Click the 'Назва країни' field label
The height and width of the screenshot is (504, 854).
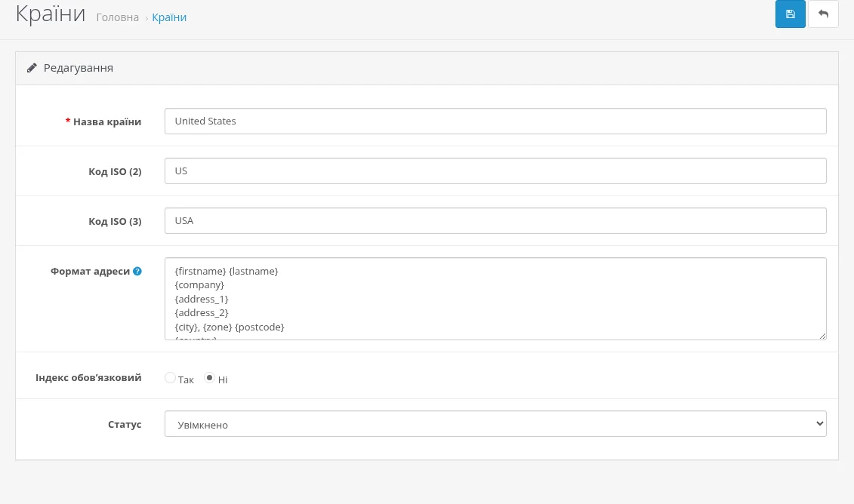[x=107, y=122]
